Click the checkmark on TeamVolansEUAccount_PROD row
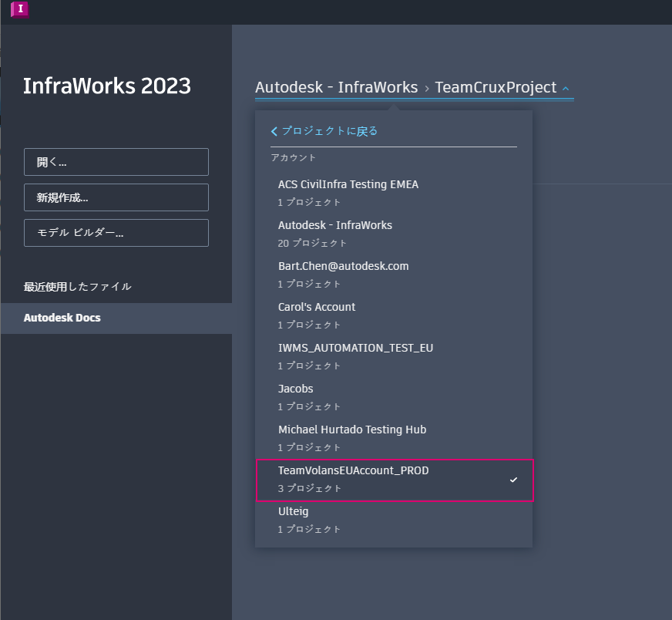 point(513,480)
